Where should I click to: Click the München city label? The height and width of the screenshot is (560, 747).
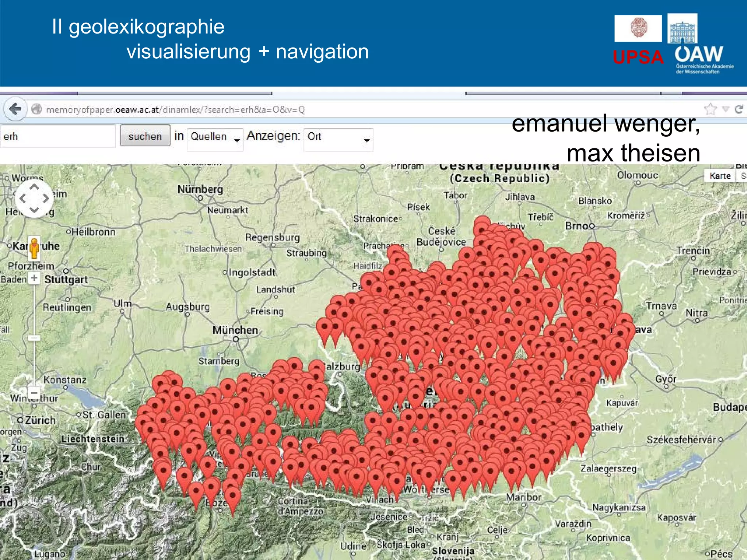pos(235,330)
